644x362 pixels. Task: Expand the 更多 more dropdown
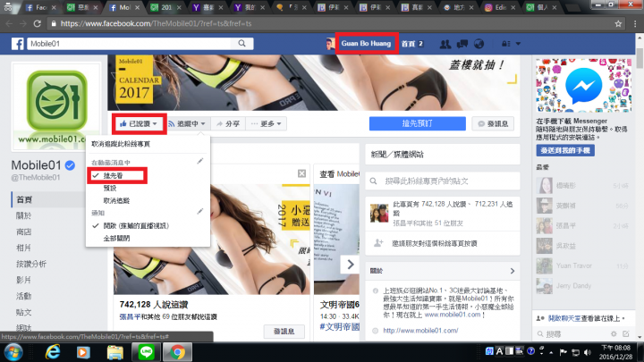tap(267, 123)
